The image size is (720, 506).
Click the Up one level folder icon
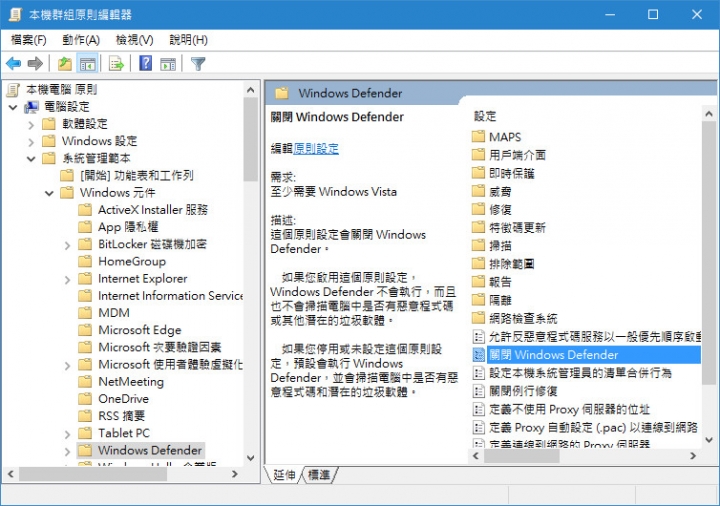[64, 63]
